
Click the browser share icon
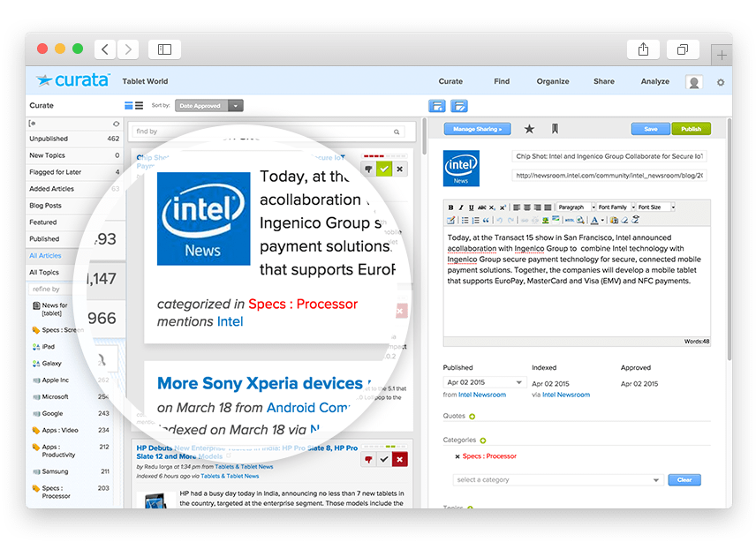pos(642,49)
